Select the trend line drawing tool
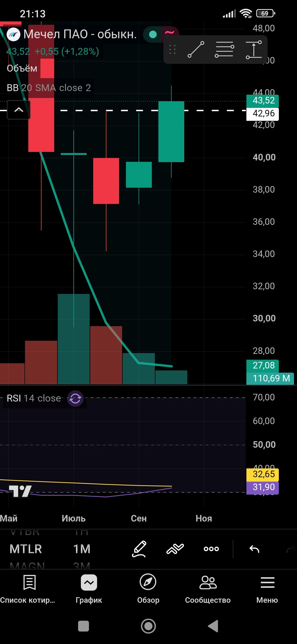 point(196,50)
